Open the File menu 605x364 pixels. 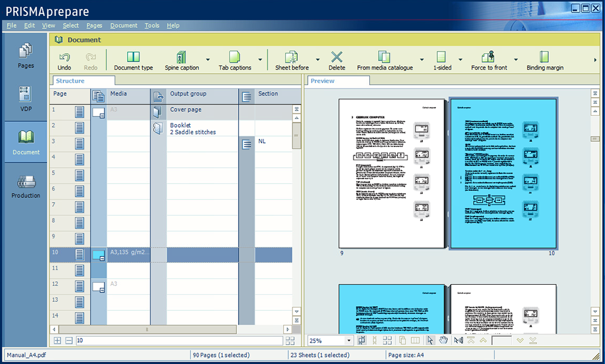tap(12, 25)
